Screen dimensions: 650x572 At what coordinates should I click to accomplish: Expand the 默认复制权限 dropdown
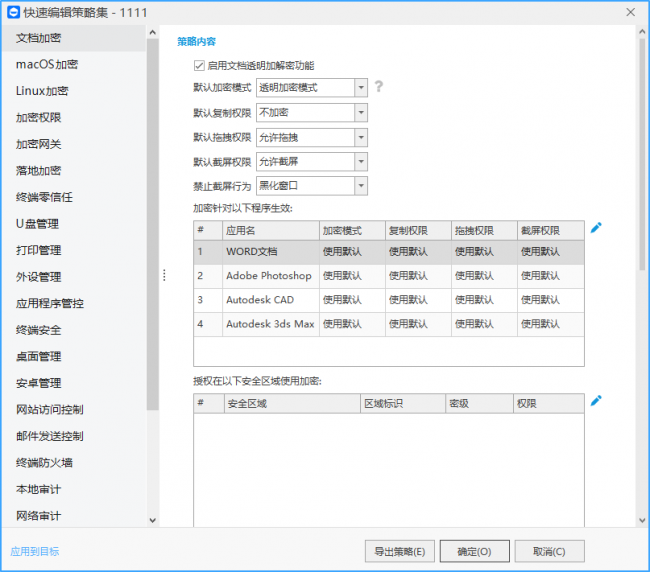coord(312,113)
